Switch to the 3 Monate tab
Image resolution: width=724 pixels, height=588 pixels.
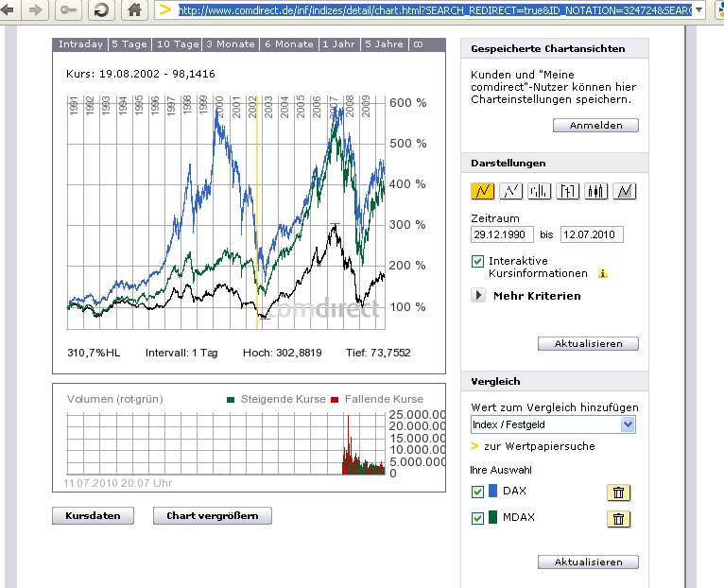pyautogui.click(x=231, y=44)
